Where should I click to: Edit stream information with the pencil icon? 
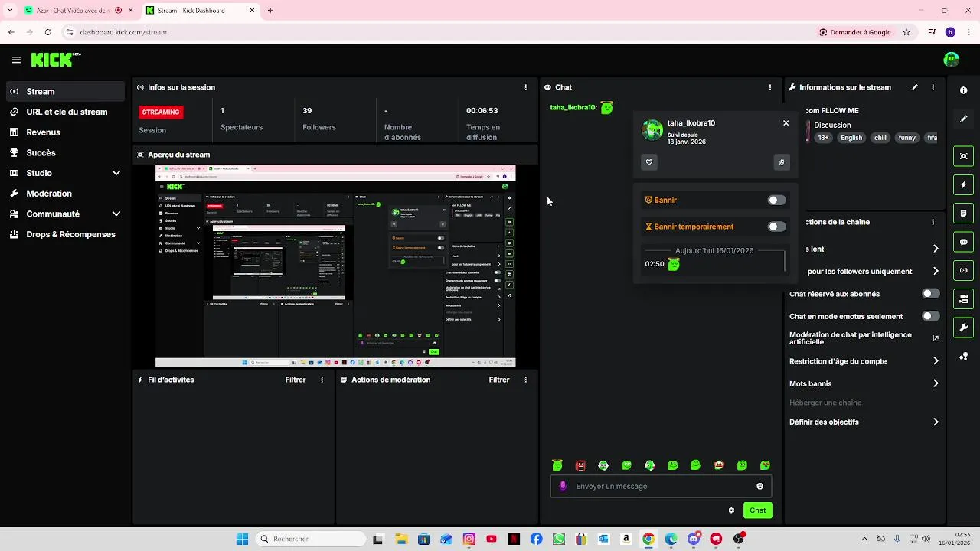914,87
